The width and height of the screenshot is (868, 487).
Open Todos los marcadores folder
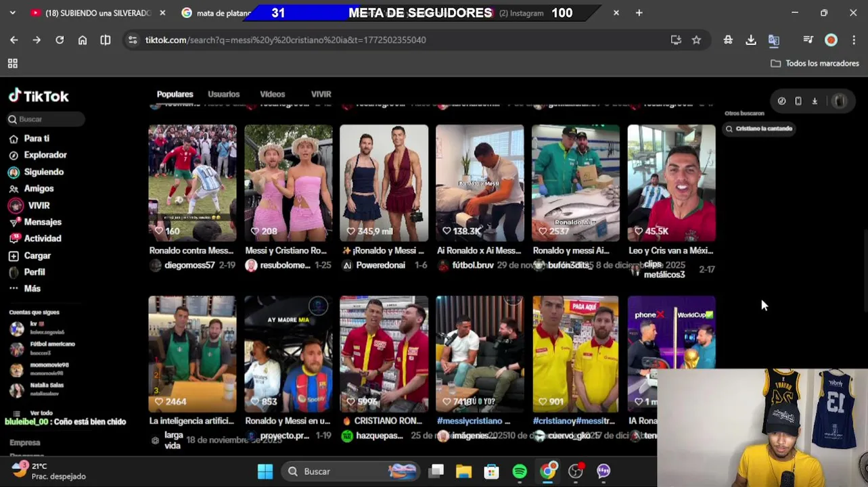[x=815, y=64]
